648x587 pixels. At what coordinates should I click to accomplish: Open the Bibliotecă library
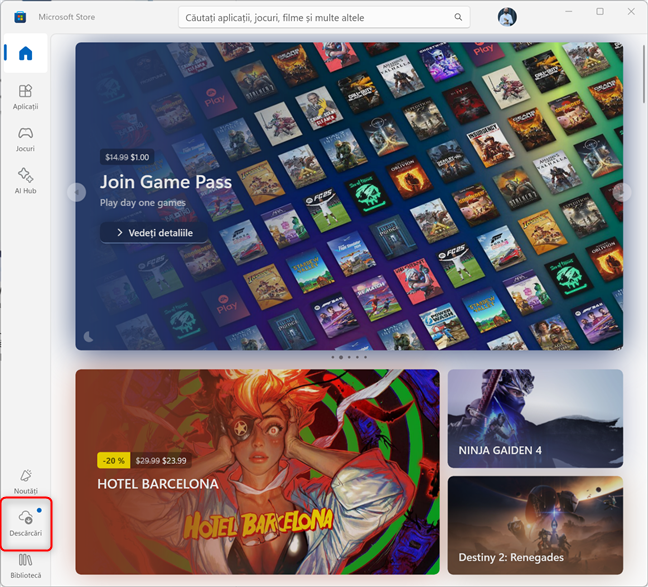[x=25, y=566]
